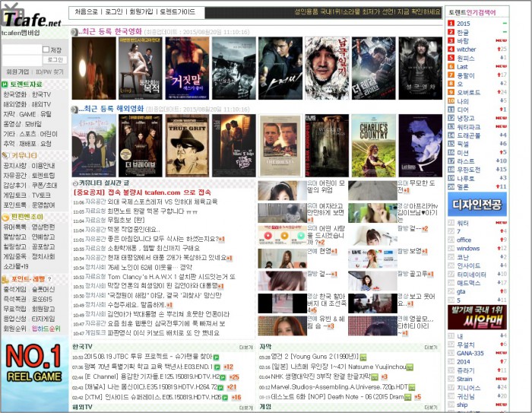The height and width of the screenshot is (413, 532).
Task: Check the 저장 save-login checkbox
Action: (x=46, y=49)
